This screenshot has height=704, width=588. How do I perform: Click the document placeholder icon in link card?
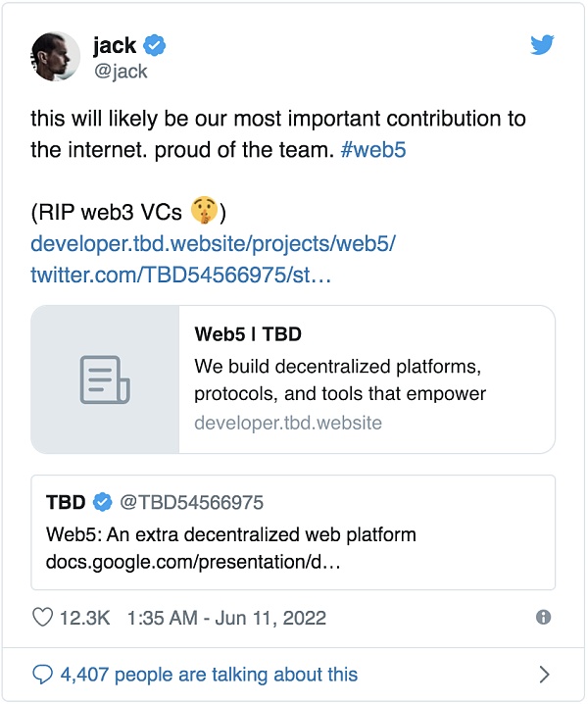[105, 379]
